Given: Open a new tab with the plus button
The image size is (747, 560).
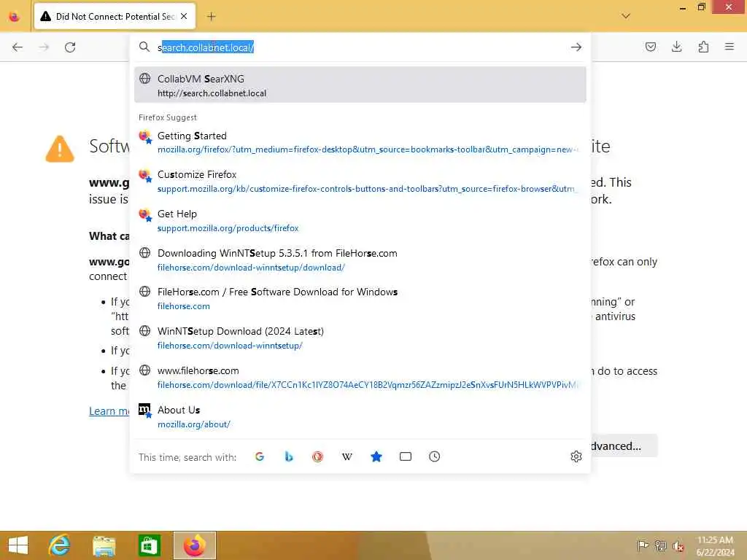Looking at the screenshot, I should click(211, 17).
